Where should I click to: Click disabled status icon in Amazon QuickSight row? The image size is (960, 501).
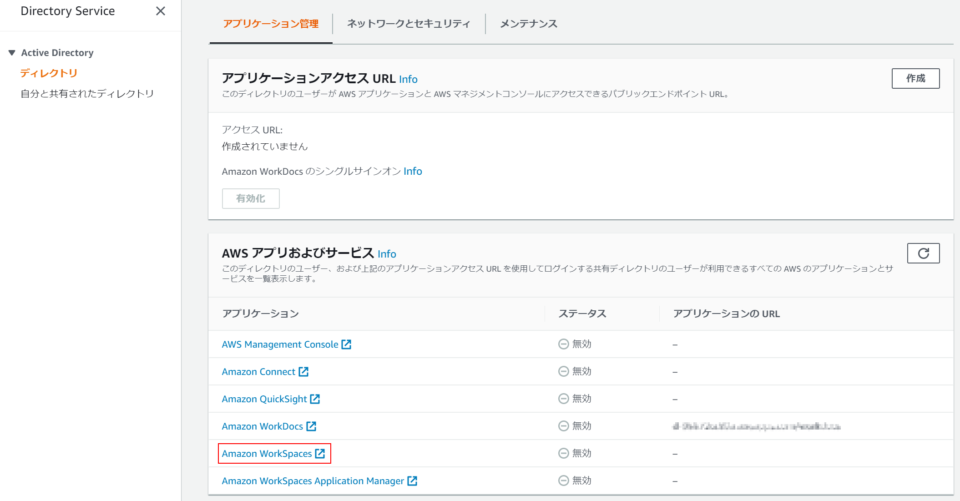[563, 399]
